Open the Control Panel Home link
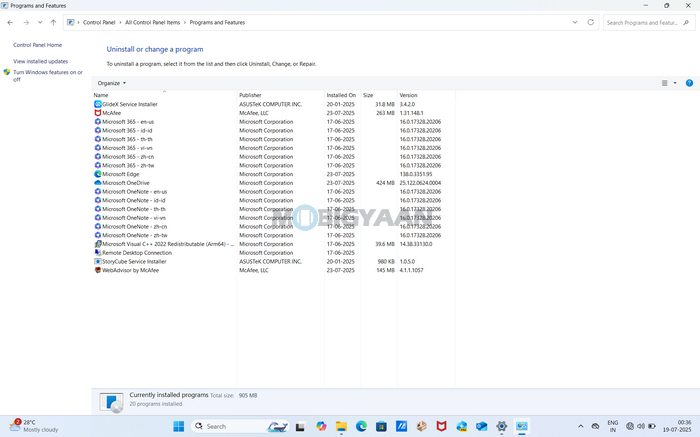 tap(38, 45)
